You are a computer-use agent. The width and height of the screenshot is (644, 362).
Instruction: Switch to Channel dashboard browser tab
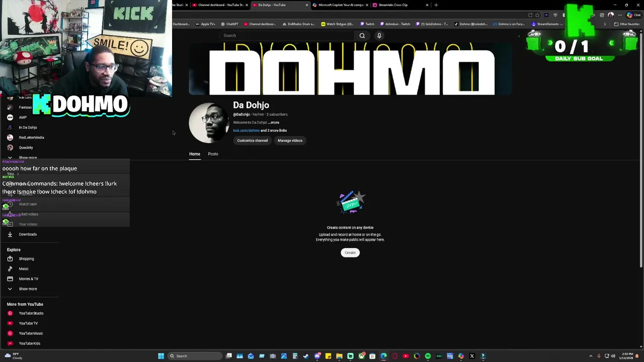(x=220, y=5)
